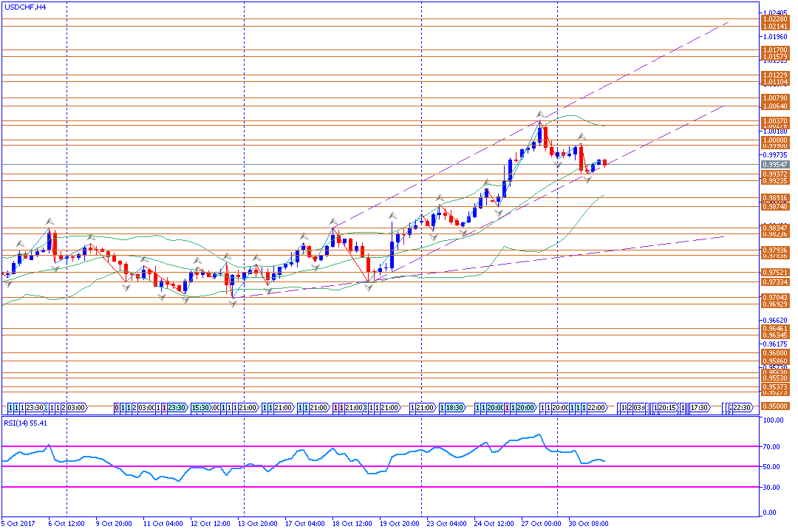The image size is (798, 532).
Task: Click the RSI 100.00 scale value
Action: pyautogui.click(x=773, y=420)
